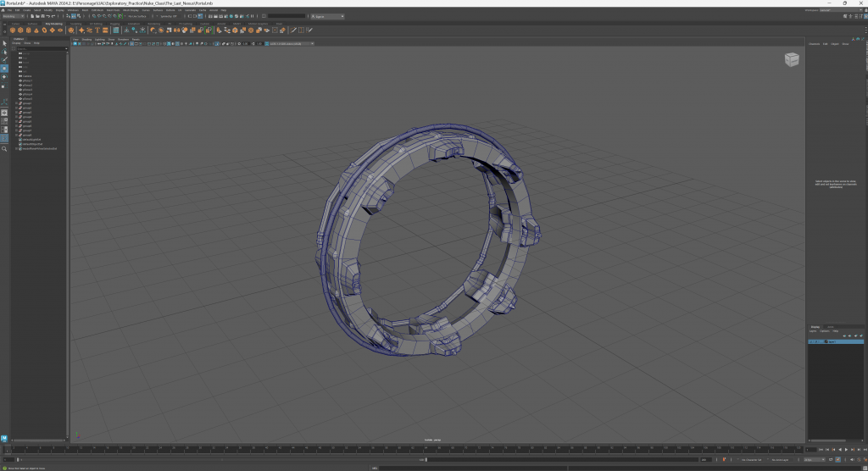Viewport: 868px width, 471px height.
Task: Toggle layer1 visibility box
Action: (811, 341)
